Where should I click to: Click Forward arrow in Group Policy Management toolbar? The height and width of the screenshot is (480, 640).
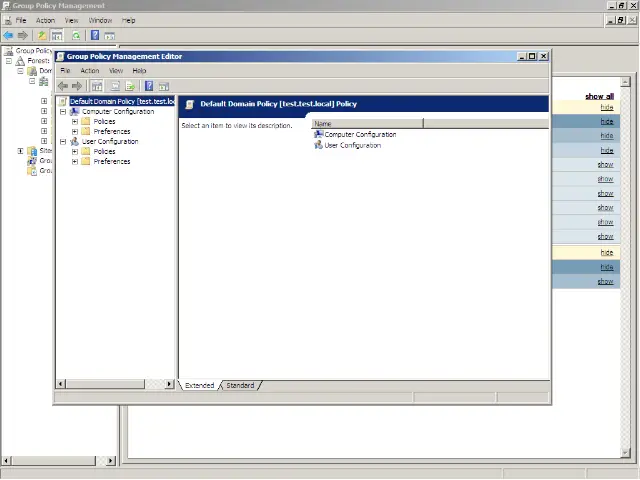(x=22, y=36)
